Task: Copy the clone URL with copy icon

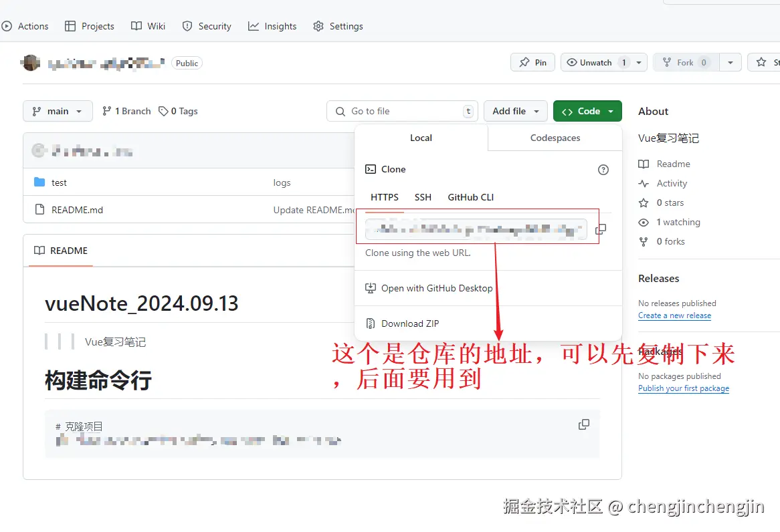Action: (x=601, y=229)
